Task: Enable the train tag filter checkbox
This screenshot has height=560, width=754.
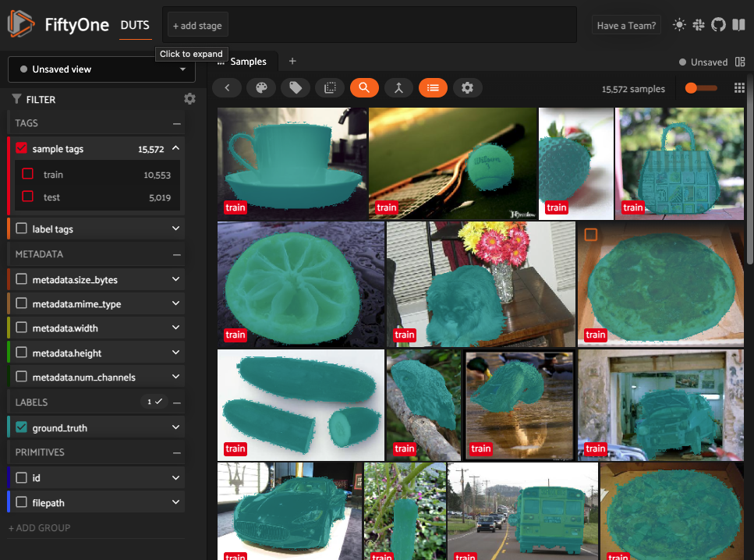Action: tap(28, 174)
